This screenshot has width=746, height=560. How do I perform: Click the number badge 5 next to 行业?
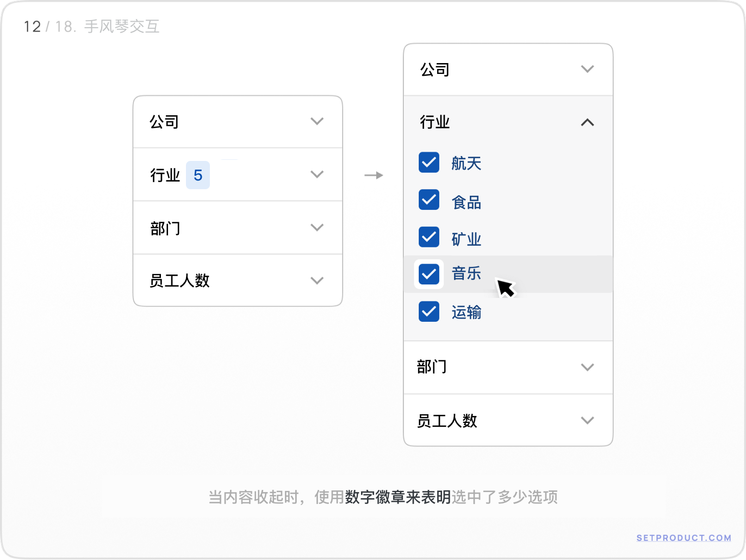pos(198,175)
